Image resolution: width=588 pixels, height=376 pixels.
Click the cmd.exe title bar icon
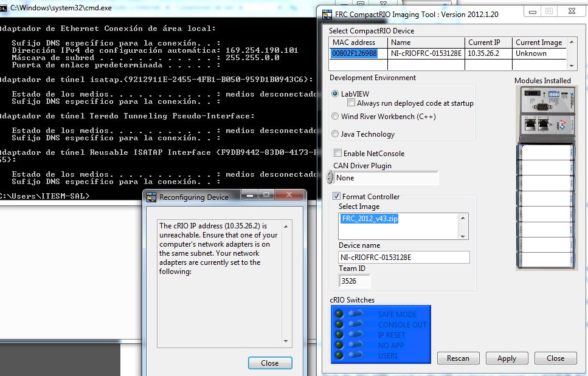pyautogui.click(x=2, y=8)
